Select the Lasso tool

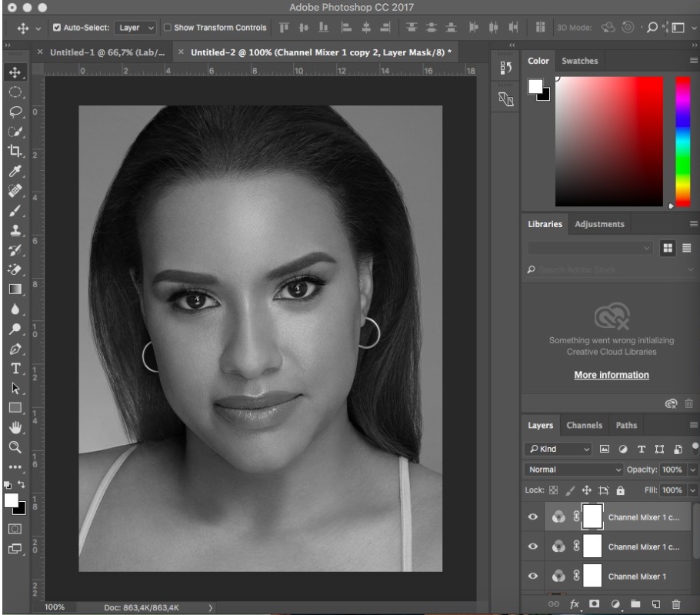coord(15,112)
